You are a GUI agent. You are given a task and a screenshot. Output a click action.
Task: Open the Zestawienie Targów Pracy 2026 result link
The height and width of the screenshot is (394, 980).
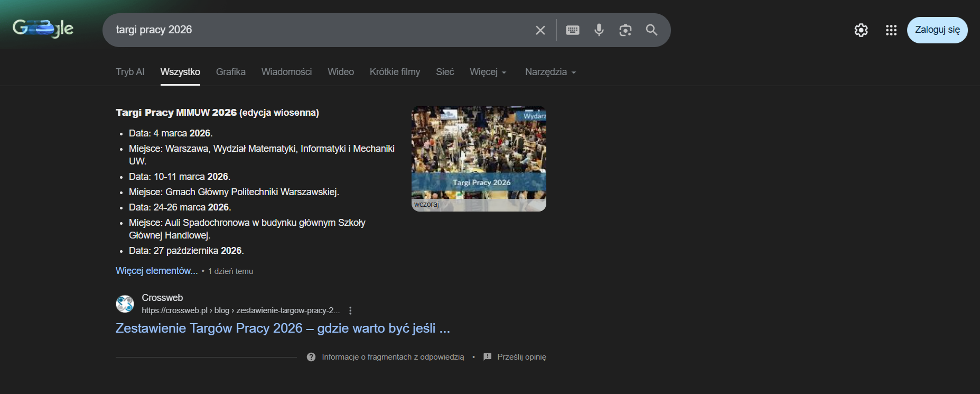click(x=283, y=328)
